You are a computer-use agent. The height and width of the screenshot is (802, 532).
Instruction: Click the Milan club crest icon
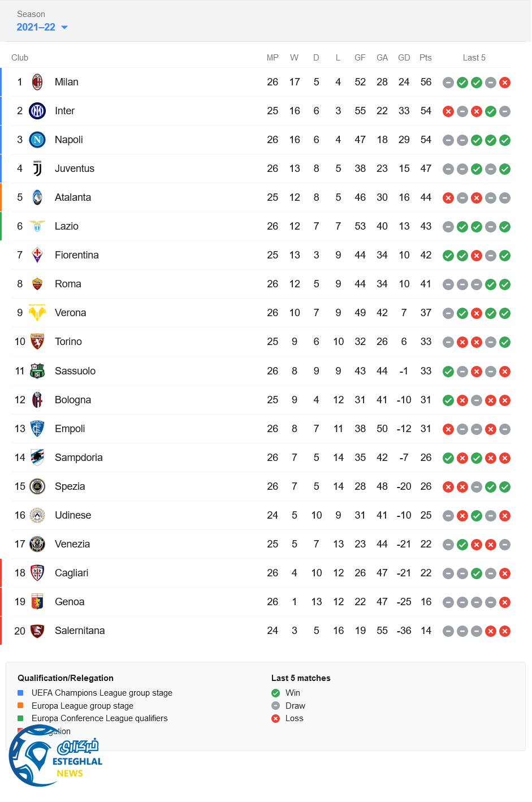[x=37, y=82]
